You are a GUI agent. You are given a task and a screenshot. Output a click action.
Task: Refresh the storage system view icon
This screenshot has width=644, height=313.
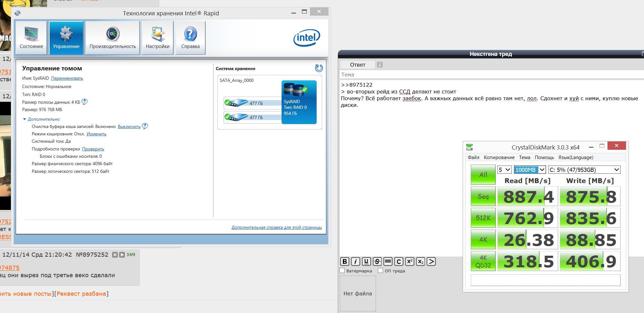[319, 68]
